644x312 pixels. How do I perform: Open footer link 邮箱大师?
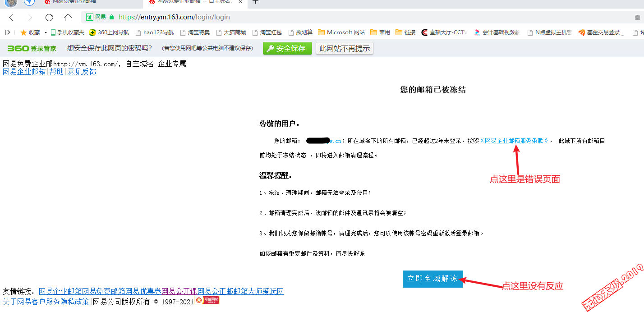[x=248, y=291]
